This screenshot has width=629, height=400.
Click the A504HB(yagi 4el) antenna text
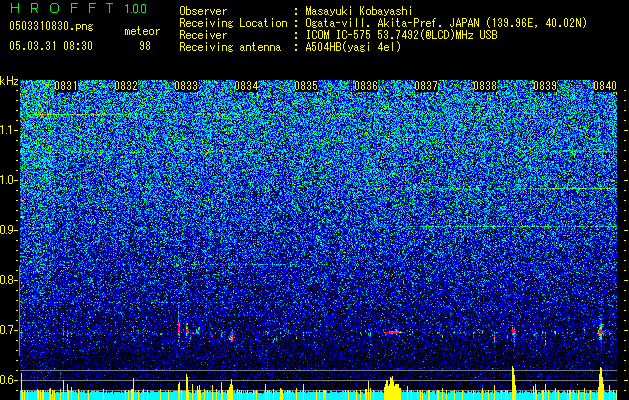pyautogui.click(x=353, y=47)
